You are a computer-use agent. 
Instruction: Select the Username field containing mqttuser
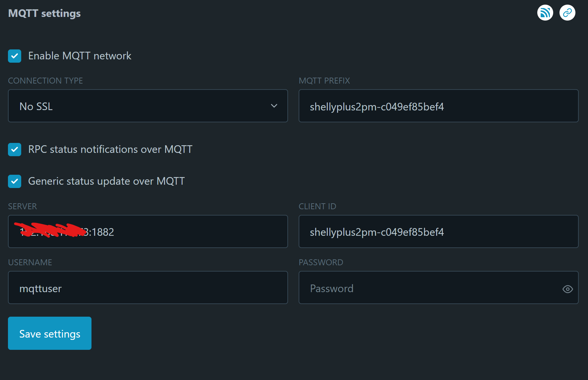(148, 288)
